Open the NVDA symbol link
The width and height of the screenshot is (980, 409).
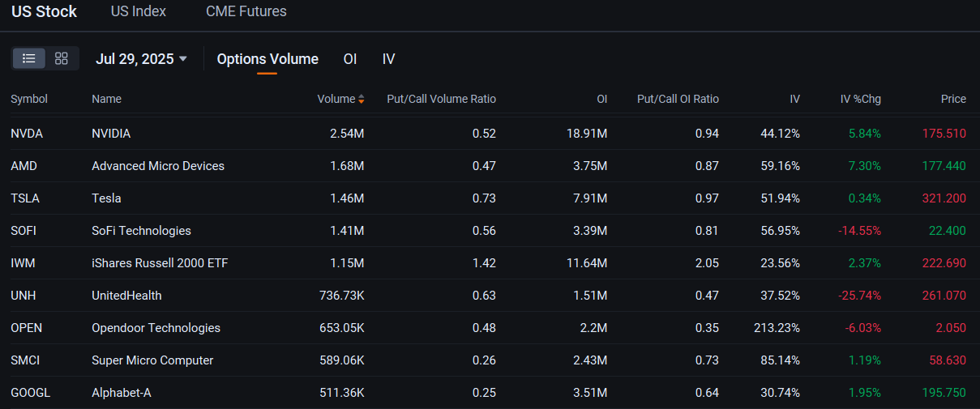click(27, 134)
